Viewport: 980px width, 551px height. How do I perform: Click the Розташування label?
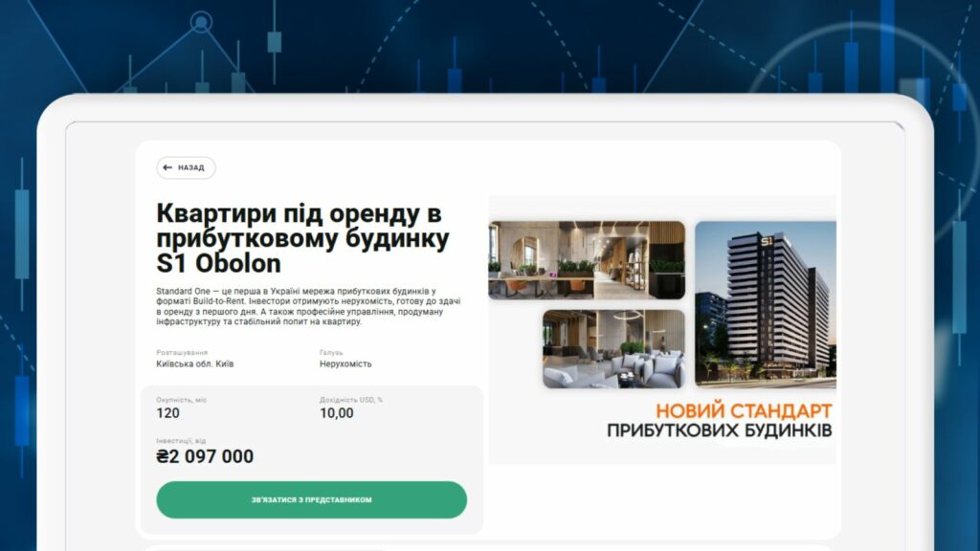click(x=182, y=352)
